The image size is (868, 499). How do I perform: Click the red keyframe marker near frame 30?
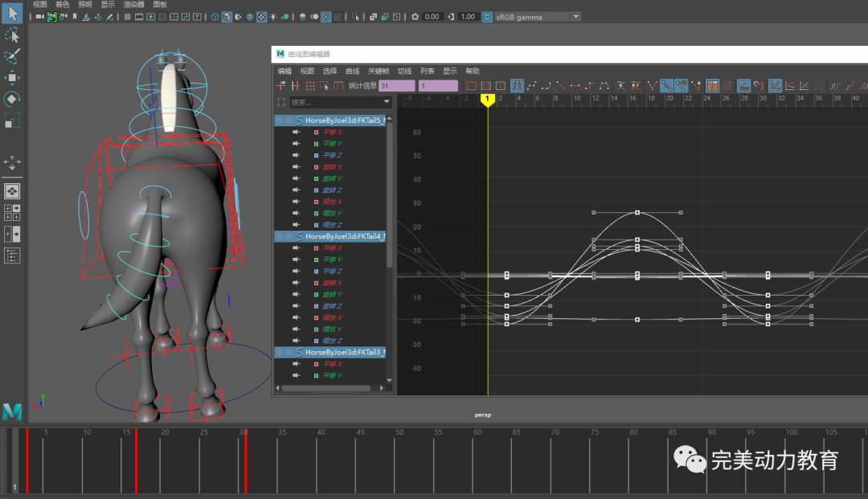point(245,460)
